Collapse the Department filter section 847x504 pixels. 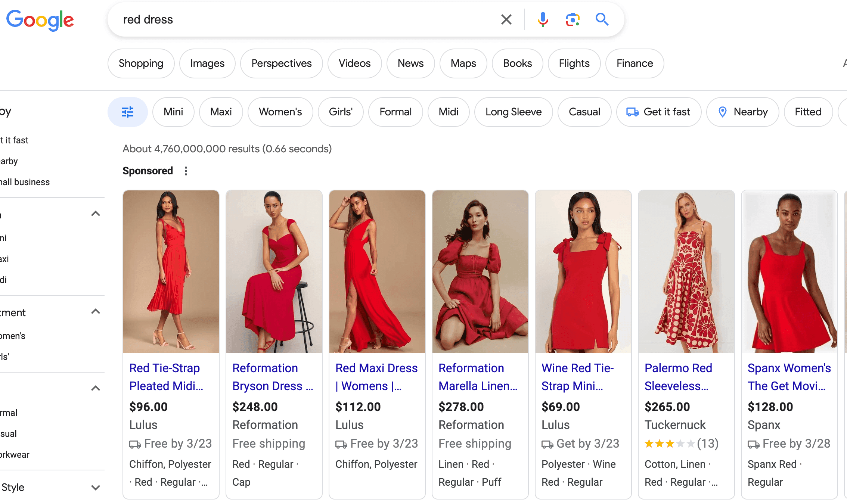pos(95,312)
